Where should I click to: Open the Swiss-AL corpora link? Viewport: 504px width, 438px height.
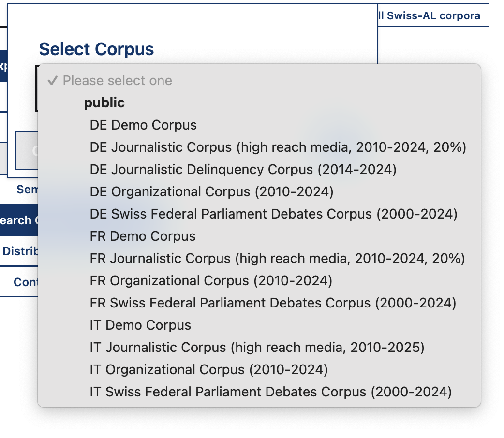point(432,15)
